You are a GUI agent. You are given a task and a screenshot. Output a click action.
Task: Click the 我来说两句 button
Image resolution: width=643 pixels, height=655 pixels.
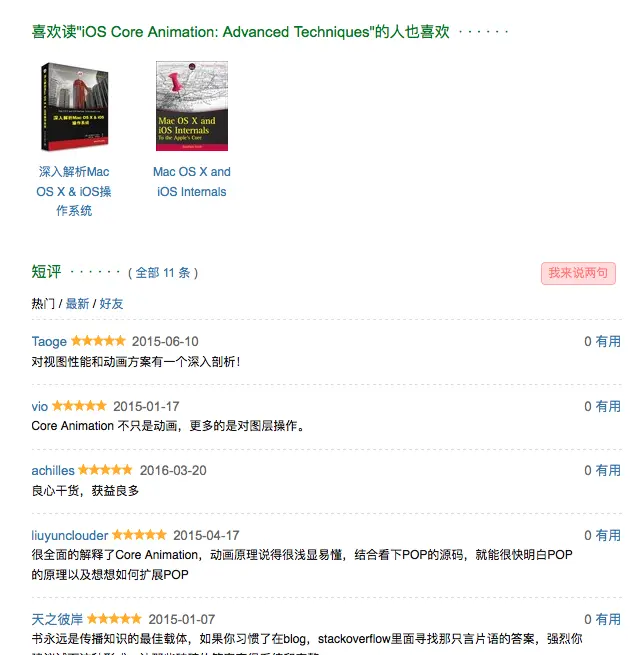pyautogui.click(x=578, y=273)
